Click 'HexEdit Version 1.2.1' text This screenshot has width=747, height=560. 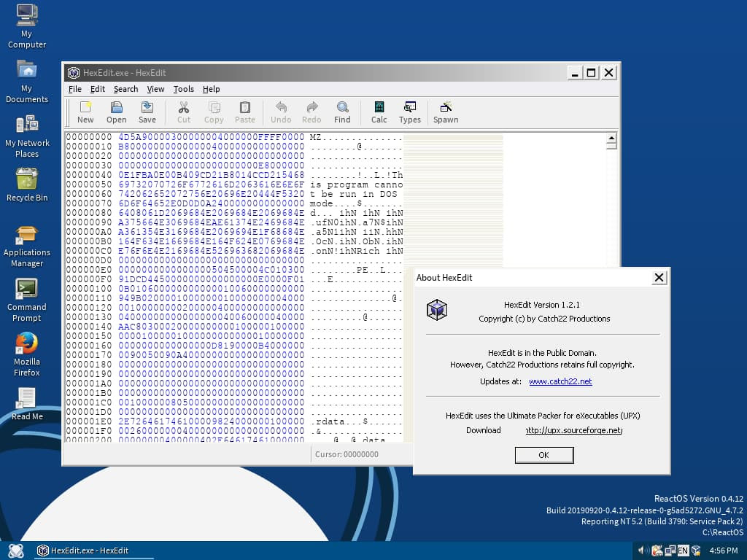(542, 305)
